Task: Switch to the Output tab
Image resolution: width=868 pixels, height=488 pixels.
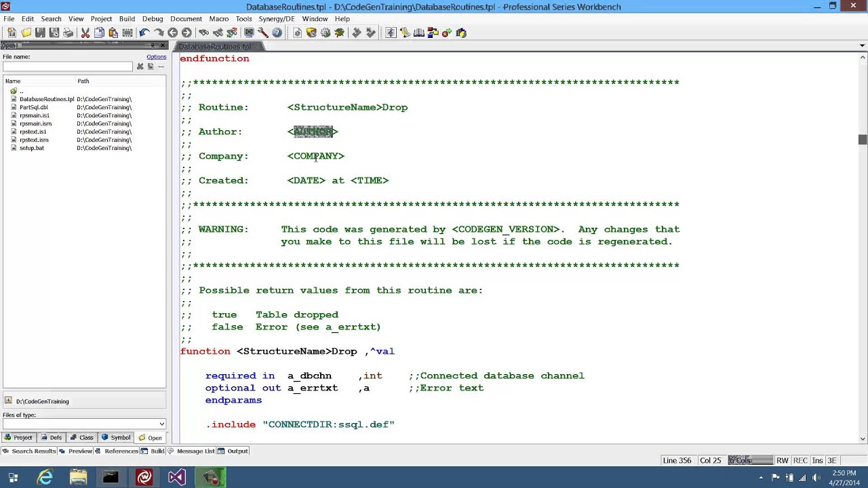Action: click(233, 451)
